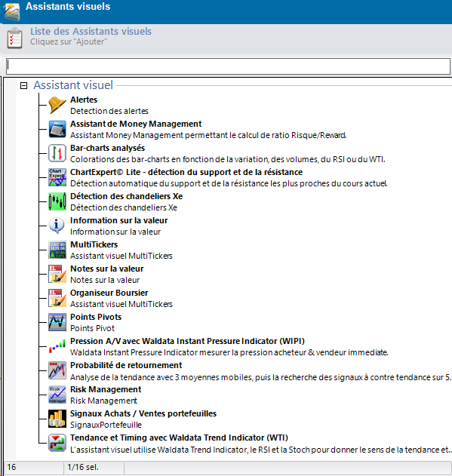
Task: Click the Bar-charts analysés icon
Action: [57, 153]
